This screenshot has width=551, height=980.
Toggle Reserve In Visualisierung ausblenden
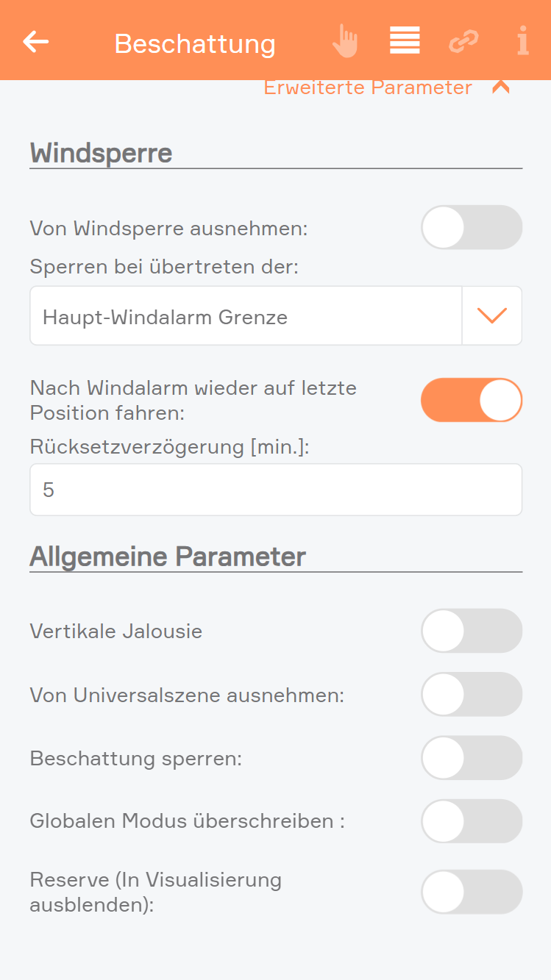pyautogui.click(x=472, y=892)
